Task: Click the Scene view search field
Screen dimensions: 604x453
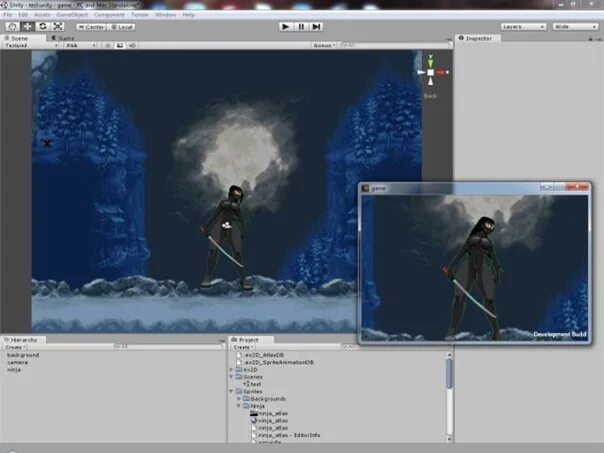Action: [x=394, y=45]
